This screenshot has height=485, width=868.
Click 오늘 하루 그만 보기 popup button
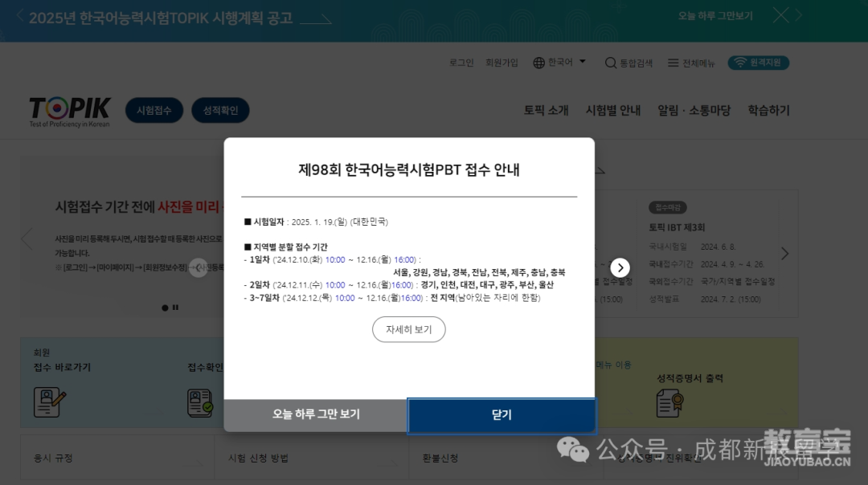[x=316, y=414]
